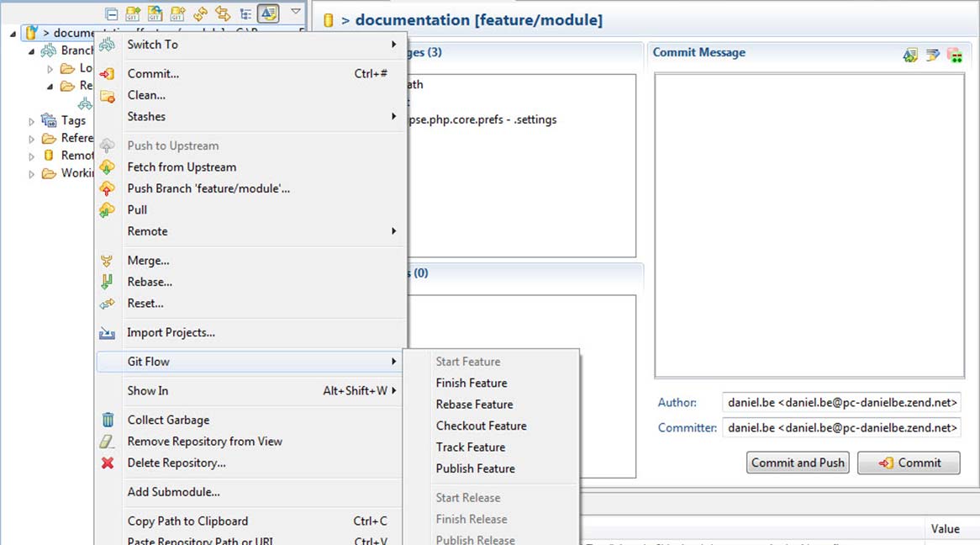
Task: Click the Collect Garbage trash can icon
Action: click(x=108, y=420)
